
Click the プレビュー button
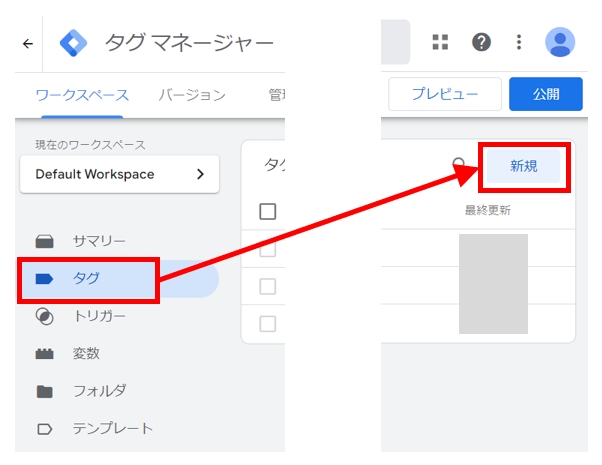445,94
